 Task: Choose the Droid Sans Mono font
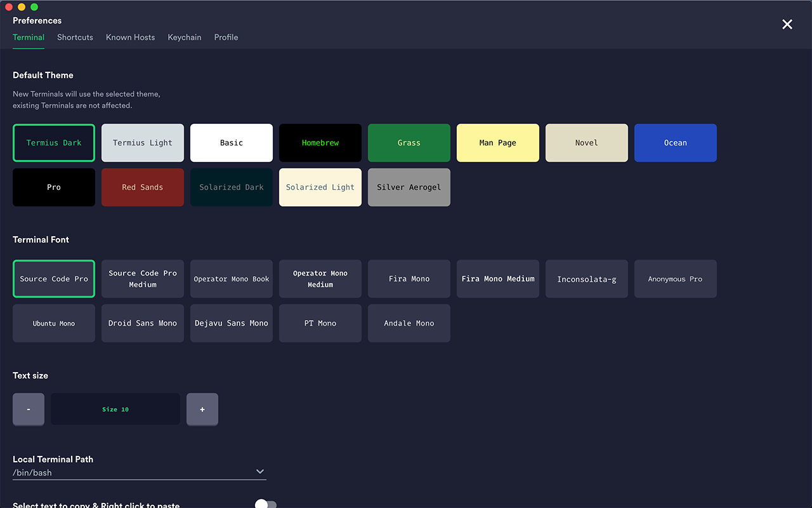[143, 323]
